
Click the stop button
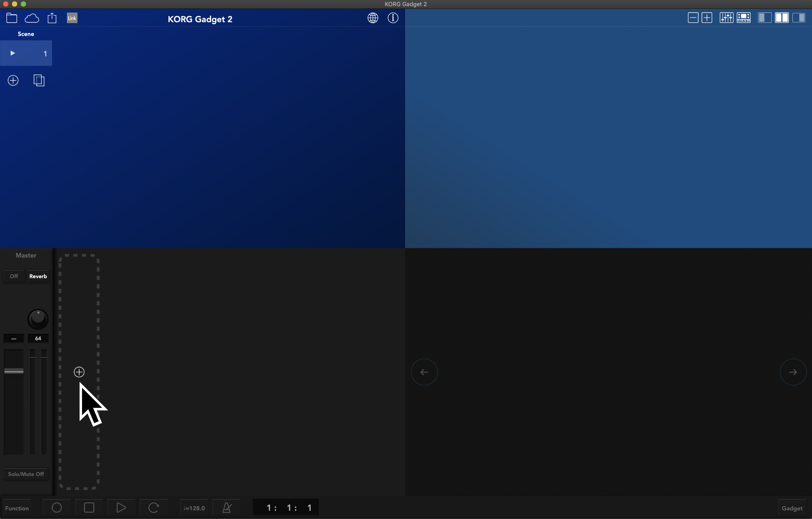(89, 508)
